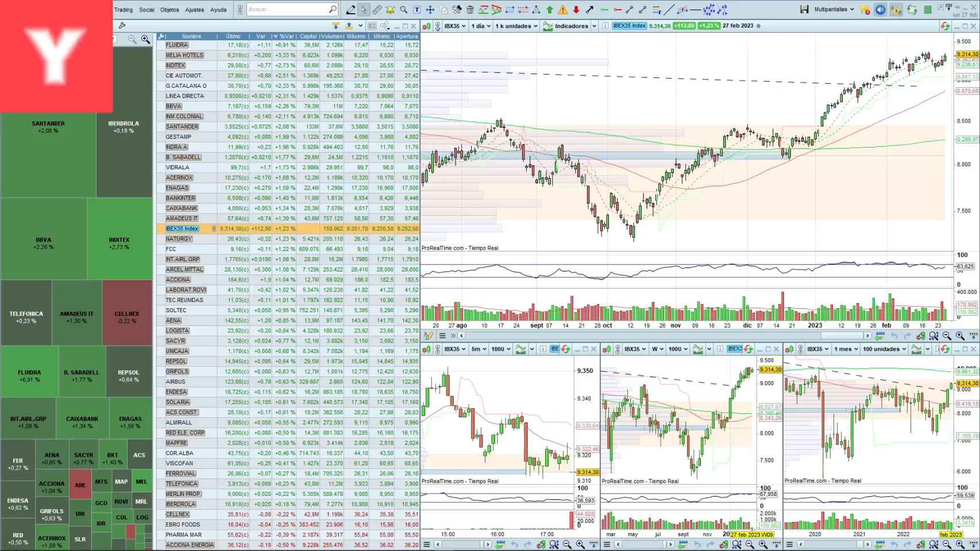Open the 1 día timeframe dropdown
Screen dimensions: 980x551
[x=478, y=26]
